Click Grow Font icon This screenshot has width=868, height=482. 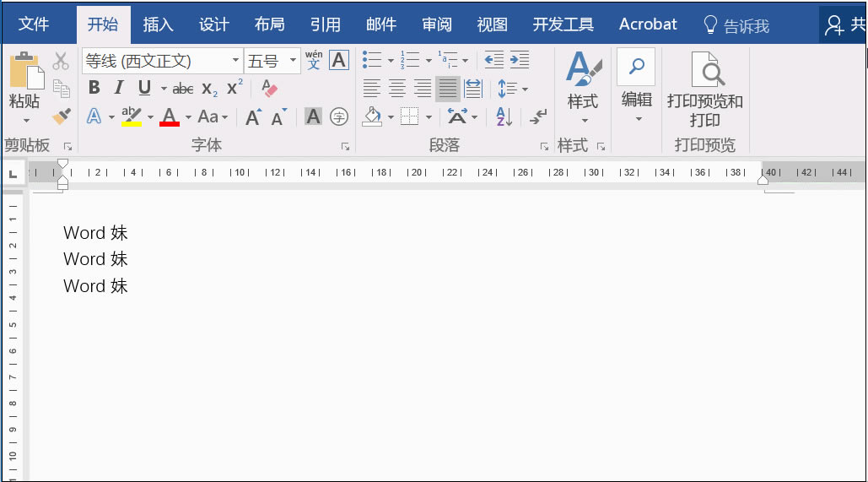coord(253,116)
